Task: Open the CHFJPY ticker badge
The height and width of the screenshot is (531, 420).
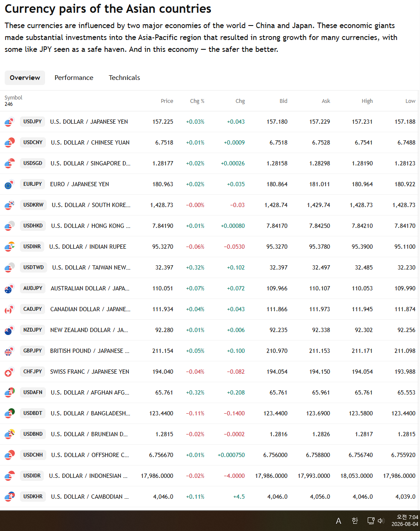Action: tap(33, 372)
